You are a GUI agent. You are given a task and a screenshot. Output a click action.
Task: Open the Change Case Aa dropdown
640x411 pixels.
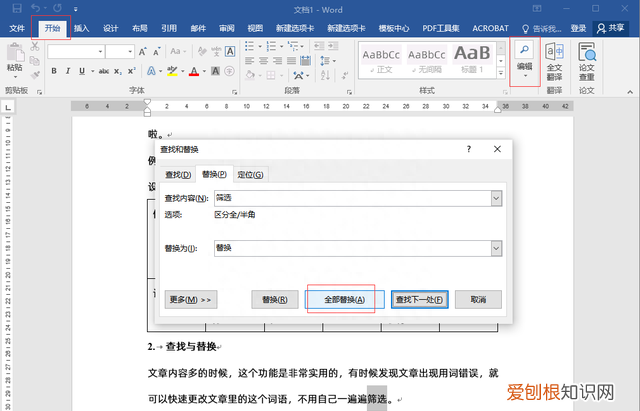tap(178, 51)
